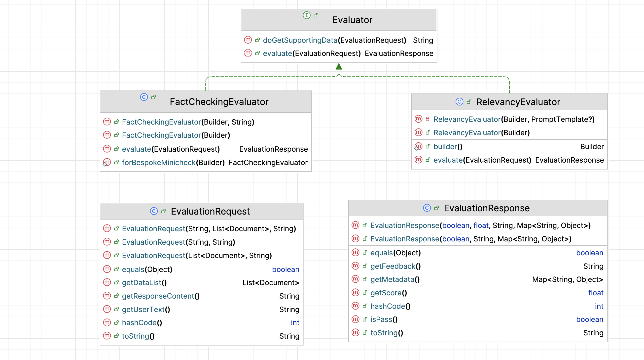Viewport: 644px width, 360px height.
Task: Click the abstract method icon beside evaluate in Evaluator
Action: pyautogui.click(x=248, y=53)
